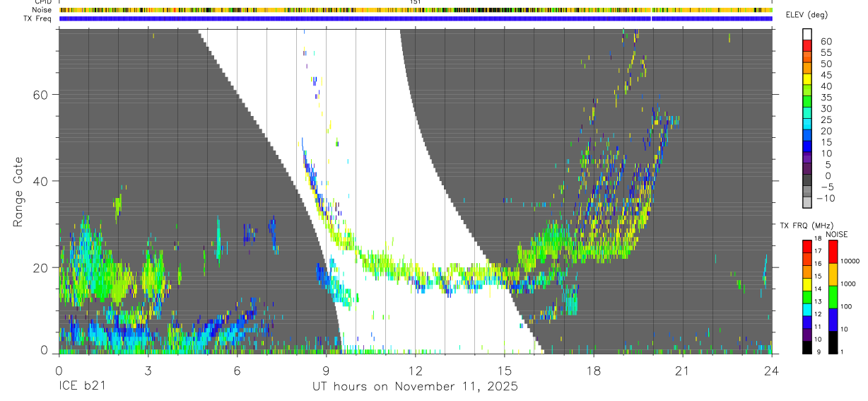Click the 'TX Freq' row label at top left
This screenshot has width=868, height=401.
(37, 18)
